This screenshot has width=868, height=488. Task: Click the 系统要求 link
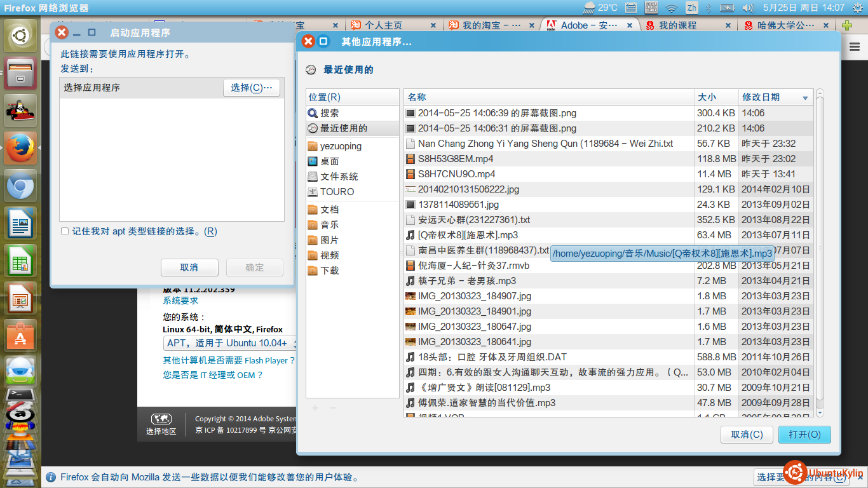pyautogui.click(x=180, y=301)
